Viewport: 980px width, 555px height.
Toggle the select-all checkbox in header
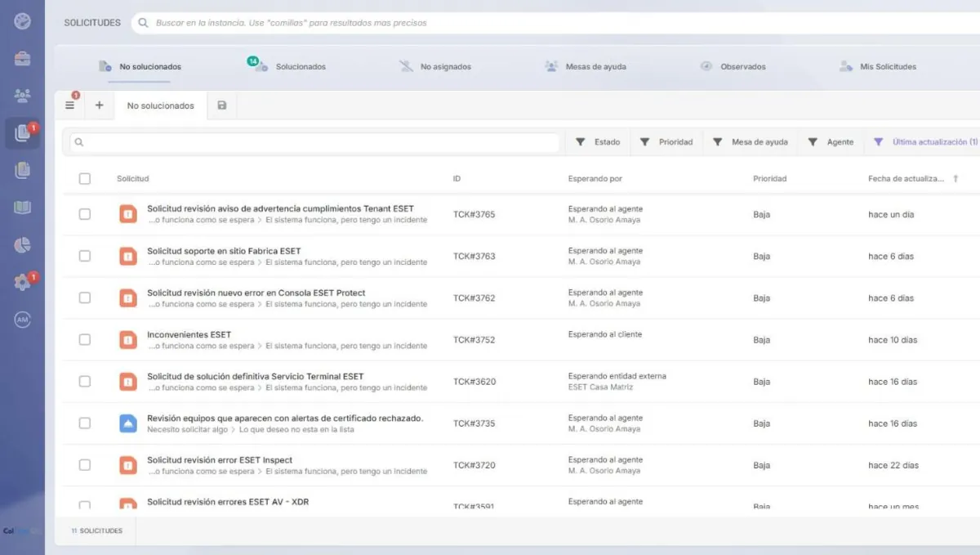point(85,178)
